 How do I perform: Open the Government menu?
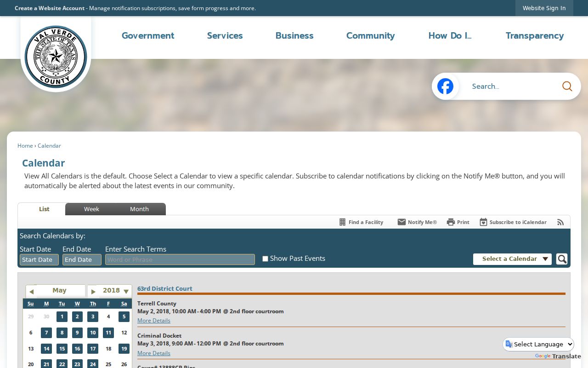click(x=148, y=35)
